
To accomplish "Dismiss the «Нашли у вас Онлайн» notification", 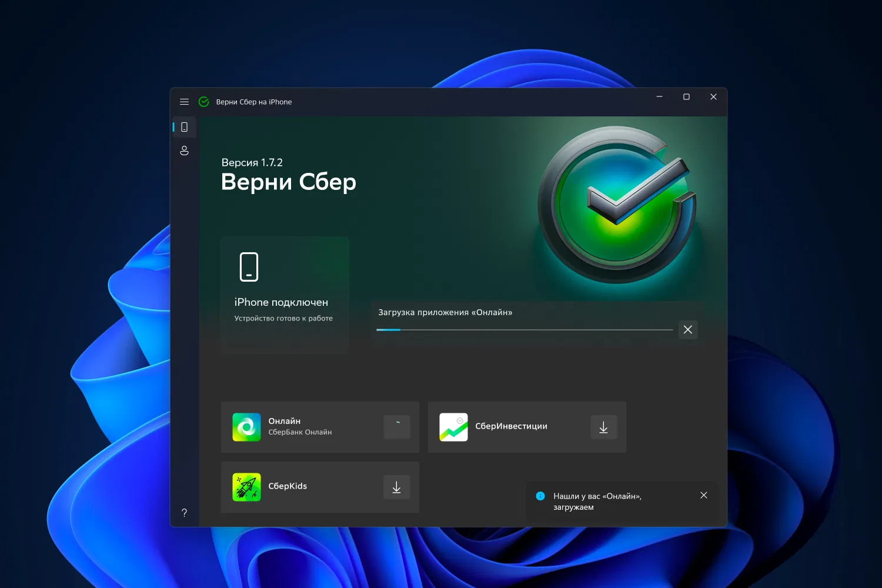I will click(704, 495).
